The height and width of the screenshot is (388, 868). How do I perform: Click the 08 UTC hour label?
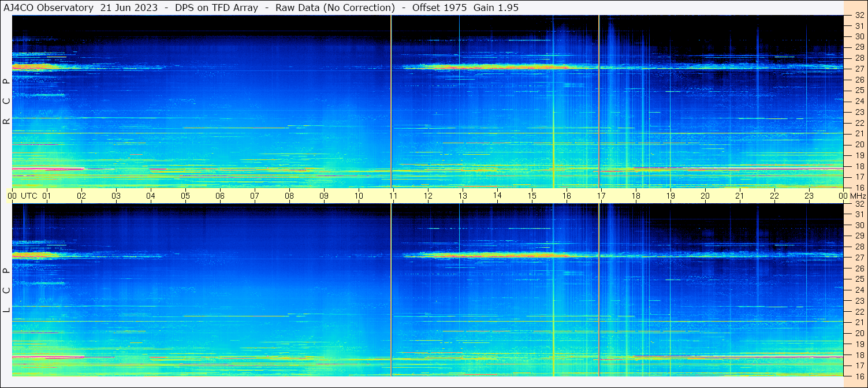click(289, 196)
